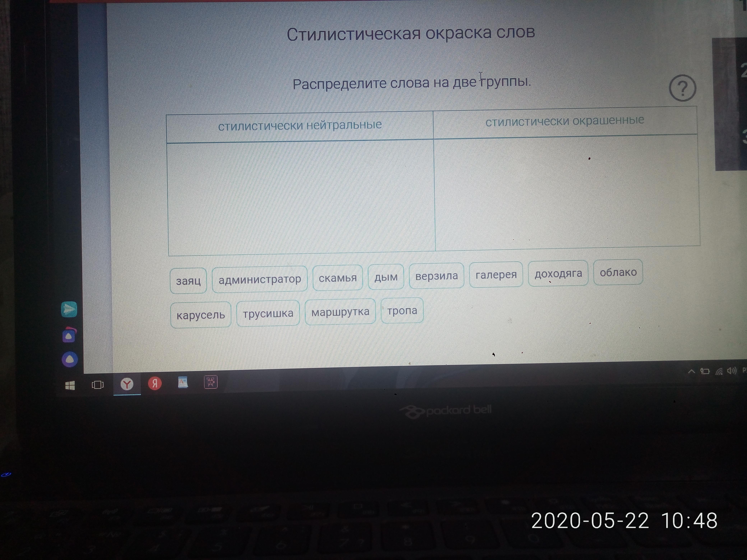Click the 'доходяга' word chip
747x560 pixels.
tap(558, 273)
